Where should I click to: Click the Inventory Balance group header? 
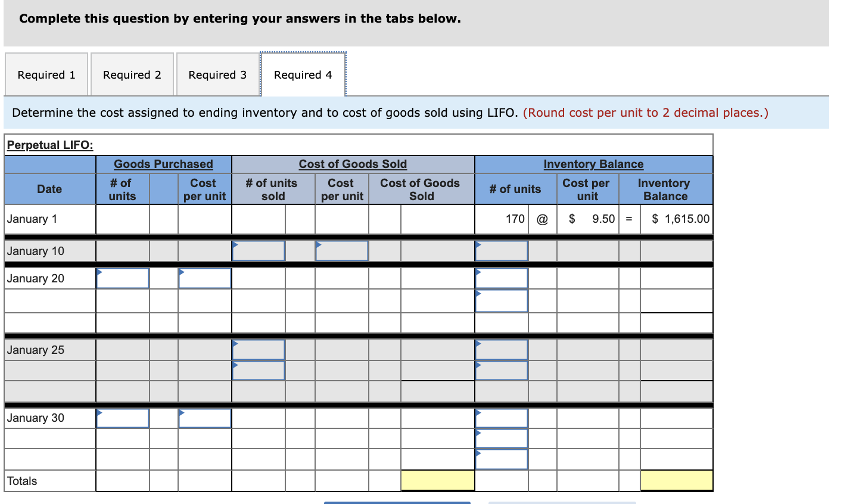(593, 164)
